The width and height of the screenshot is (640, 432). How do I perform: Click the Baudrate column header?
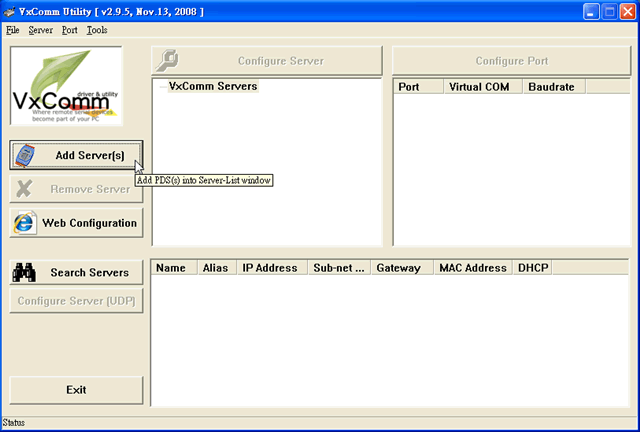[x=552, y=87]
